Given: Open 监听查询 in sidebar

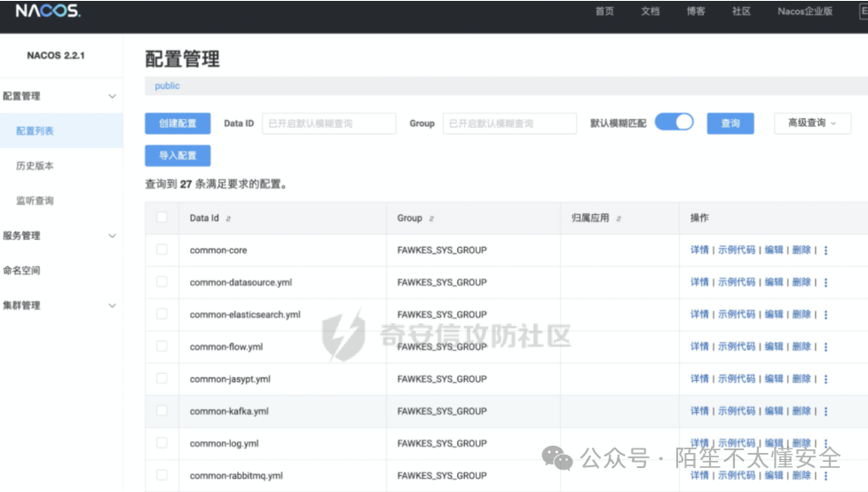Looking at the screenshot, I should [x=35, y=201].
